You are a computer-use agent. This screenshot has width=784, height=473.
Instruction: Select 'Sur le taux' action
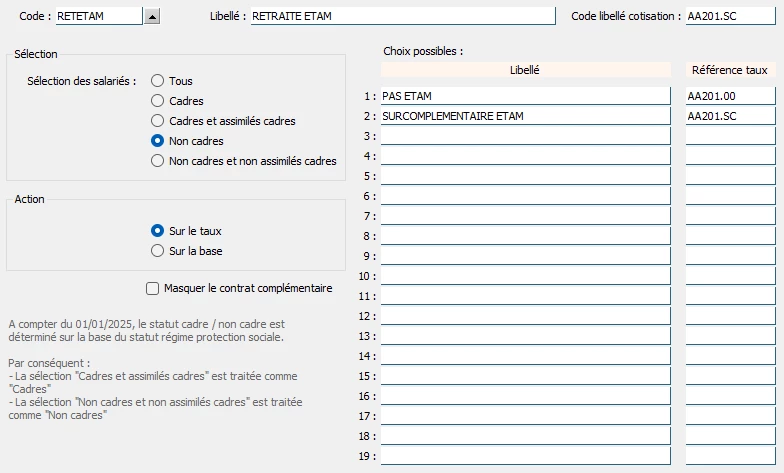(157, 231)
